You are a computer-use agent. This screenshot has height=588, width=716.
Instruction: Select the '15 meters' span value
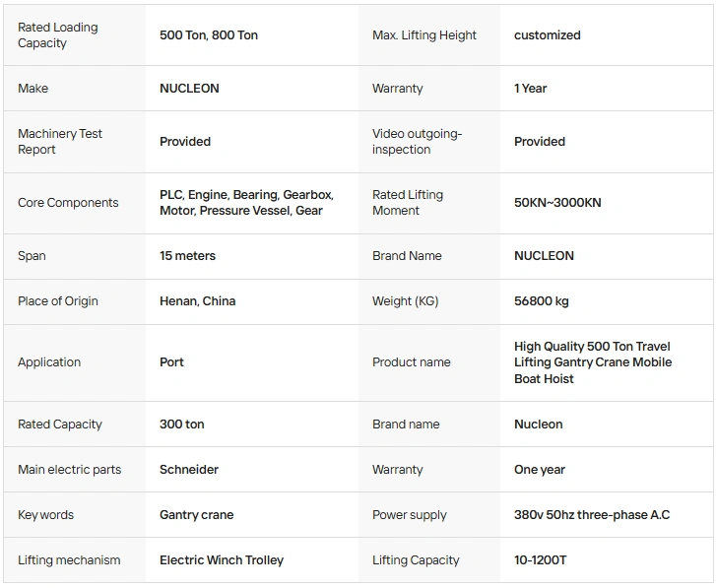187,256
